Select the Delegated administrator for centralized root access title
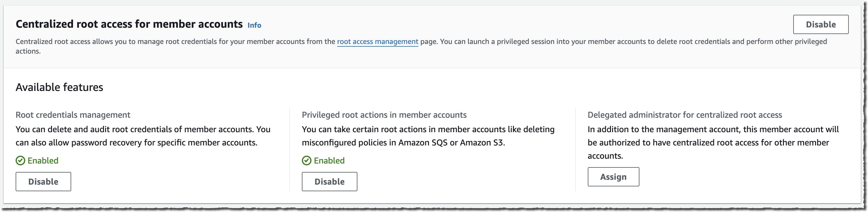 [684, 115]
